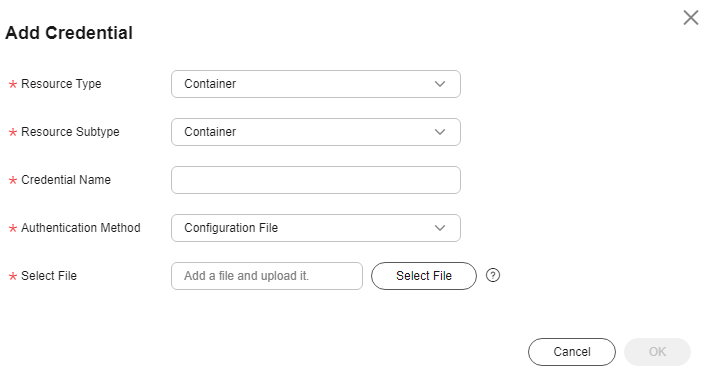Click the Authentication Method label
The height and width of the screenshot is (385, 712).
(81, 228)
